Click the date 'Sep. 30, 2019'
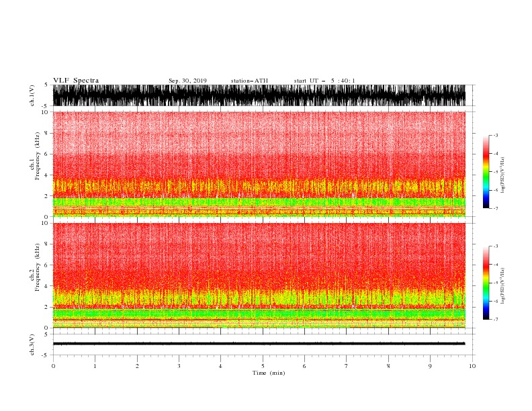Screen dimensions: 532x411 click(187, 81)
